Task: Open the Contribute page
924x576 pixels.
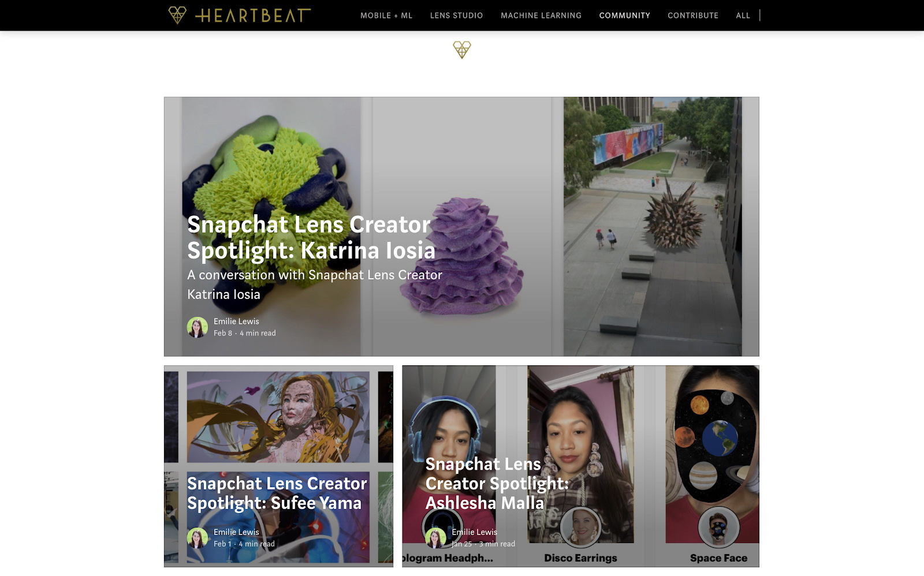Action: tap(693, 16)
